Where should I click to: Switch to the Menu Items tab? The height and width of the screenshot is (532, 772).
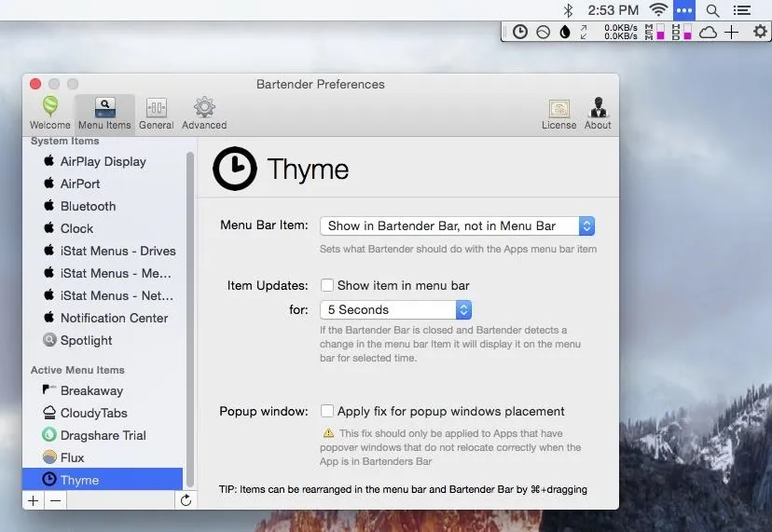pyautogui.click(x=104, y=113)
